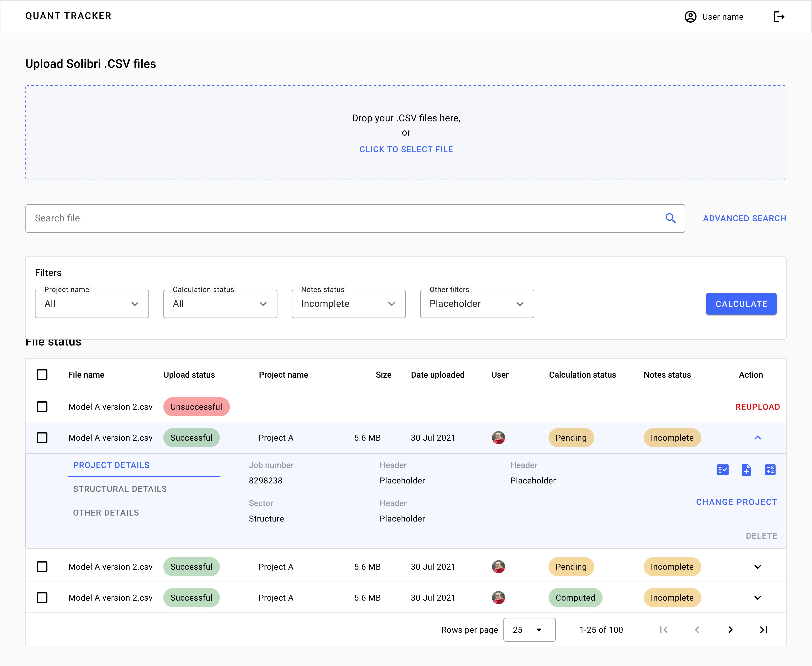Toggle the select-all checkbox in header
812x666 pixels.
click(42, 374)
